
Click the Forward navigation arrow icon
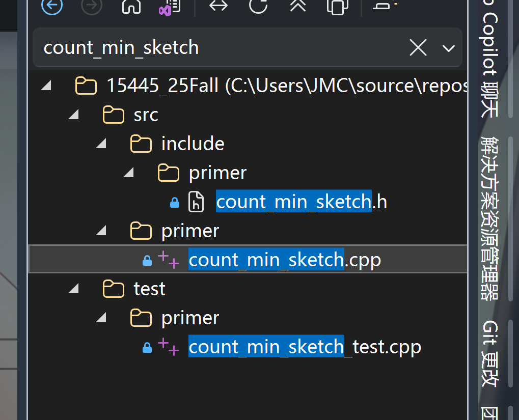tap(92, 5)
